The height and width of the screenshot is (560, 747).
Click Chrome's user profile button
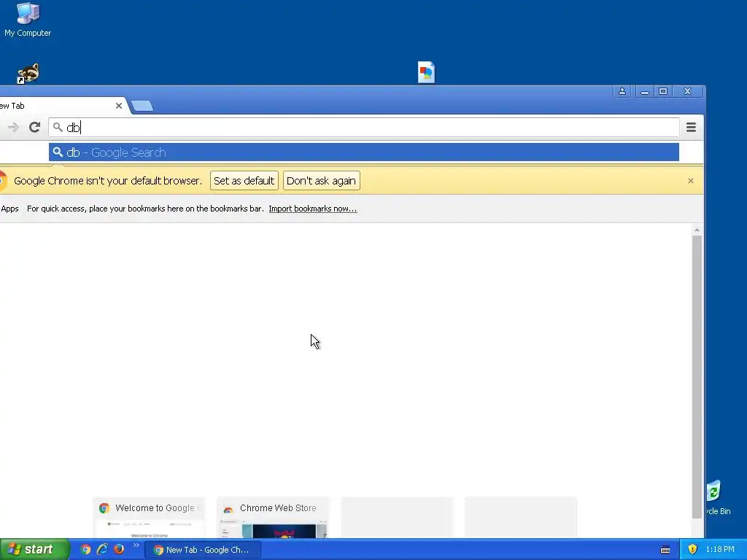pos(622,91)
